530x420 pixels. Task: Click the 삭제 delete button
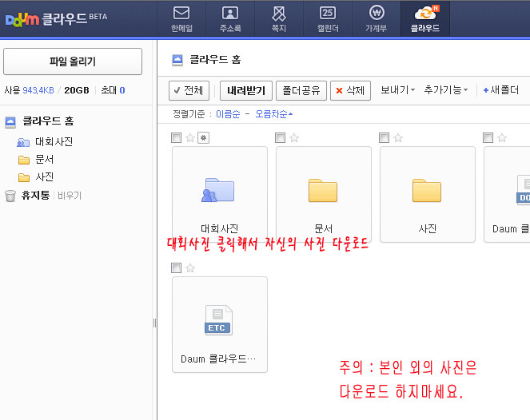(x=350, y=90)
